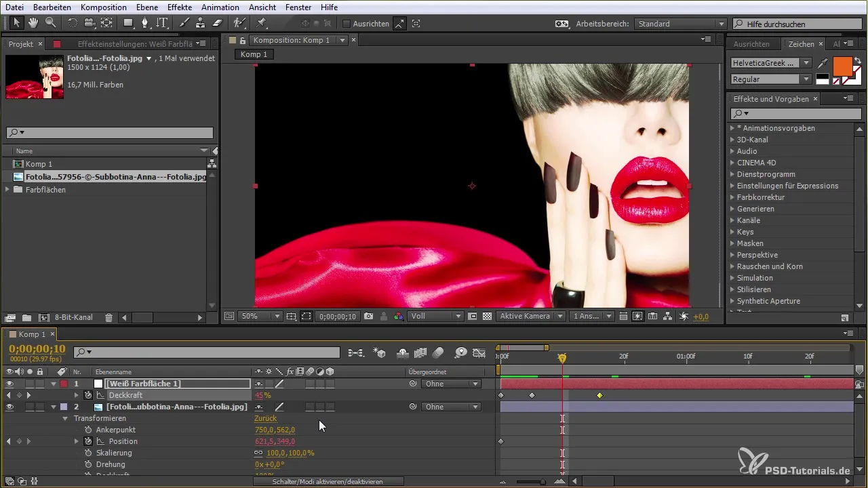Viewport: 868px width, 488px height.
Task: Toggle Drehung stopwatch
Action: [x=88, y=464]
